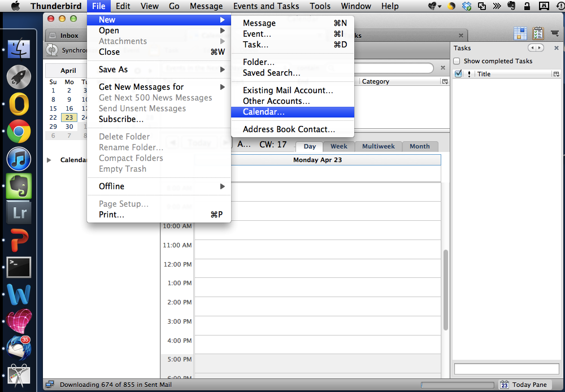
Task: Click the column picker icon beside Category
Action: pos(445,81)
